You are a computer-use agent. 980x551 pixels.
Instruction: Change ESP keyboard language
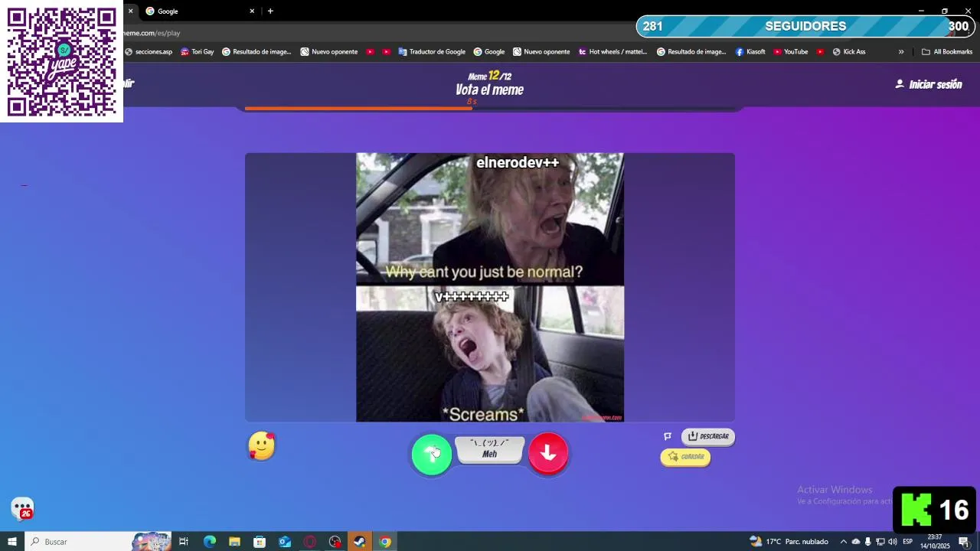pyautogui.click(x=908, y=542)
